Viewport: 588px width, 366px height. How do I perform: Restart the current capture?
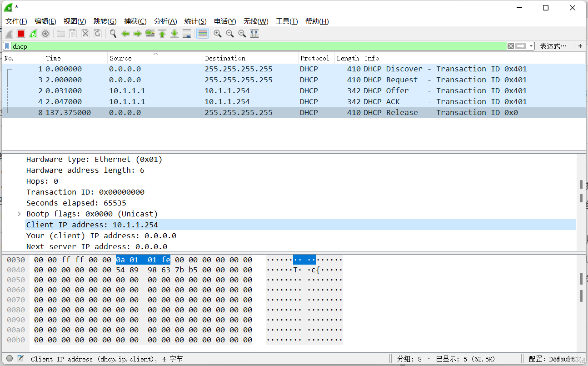(x=33, y=34)
